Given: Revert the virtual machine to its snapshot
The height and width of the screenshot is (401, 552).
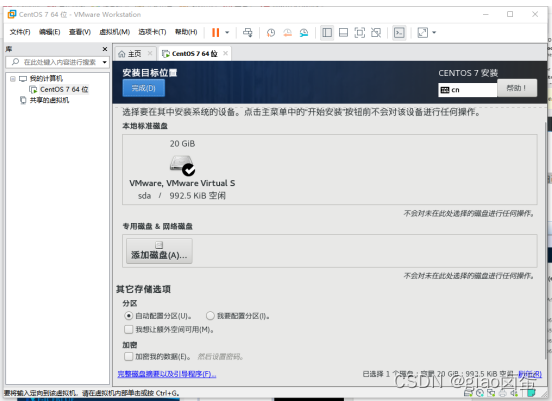Looking at the screenshot, I should coord(288,32).
